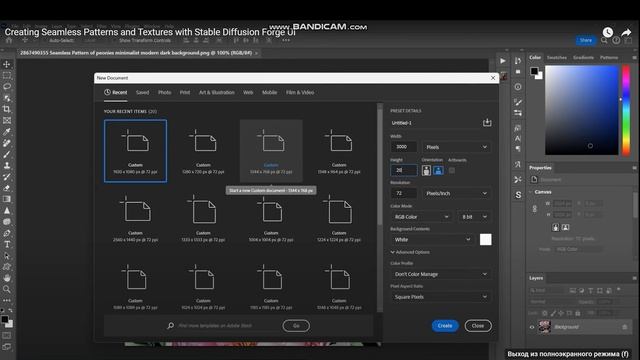The height and width of the screenshot is (360, 640).
Task: Switch to the Photo tab
Action: point(164,93)
